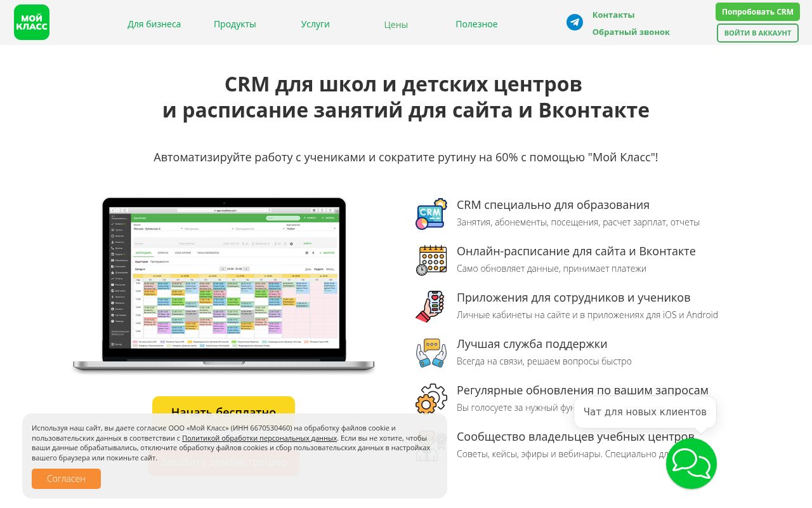Click the Мой Класс logo
The width and height of the screenshot is (812, 508).
point(32,22)
